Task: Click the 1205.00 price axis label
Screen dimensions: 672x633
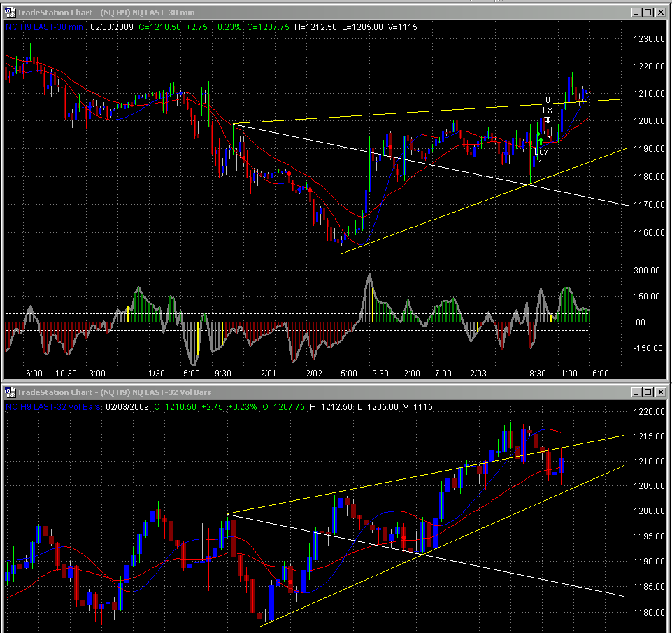Action: (649, 486)
